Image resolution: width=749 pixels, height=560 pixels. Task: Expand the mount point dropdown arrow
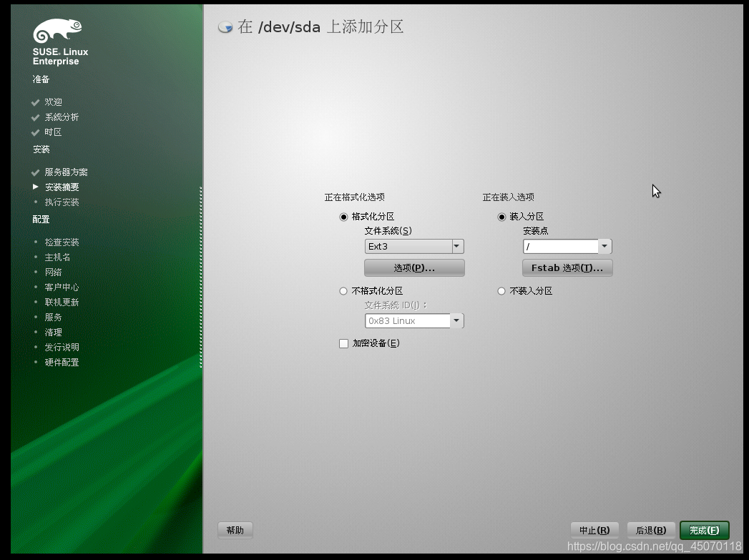(604, 246)
